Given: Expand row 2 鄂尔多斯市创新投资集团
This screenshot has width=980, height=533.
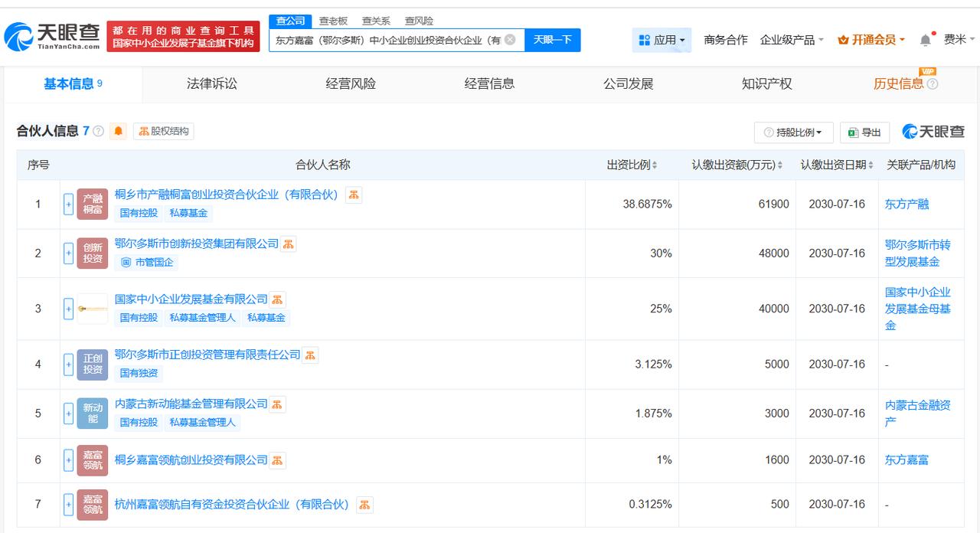Looking at the screenshot, I should pos(68,253).
